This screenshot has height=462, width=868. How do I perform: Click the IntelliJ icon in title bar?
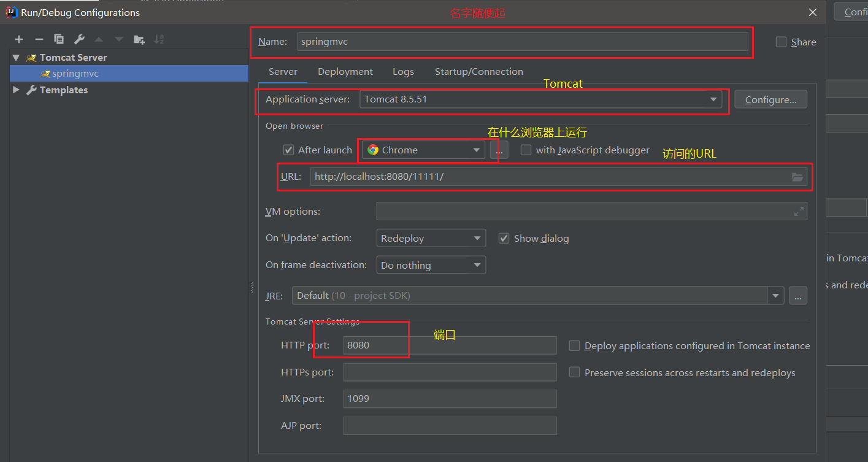pos(10,12)
